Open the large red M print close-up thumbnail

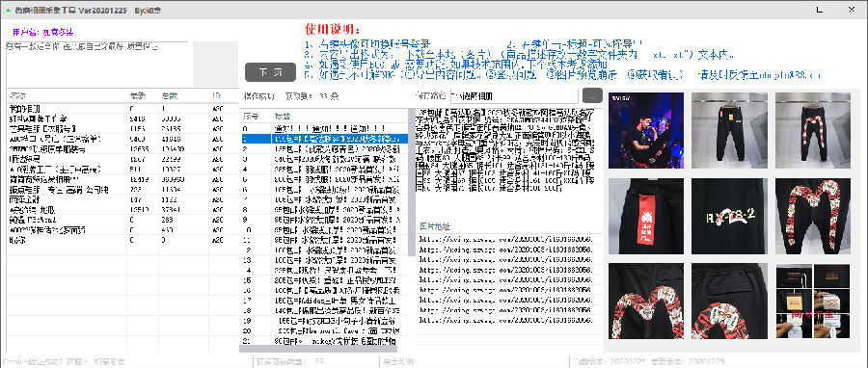[x=813, y=216]
